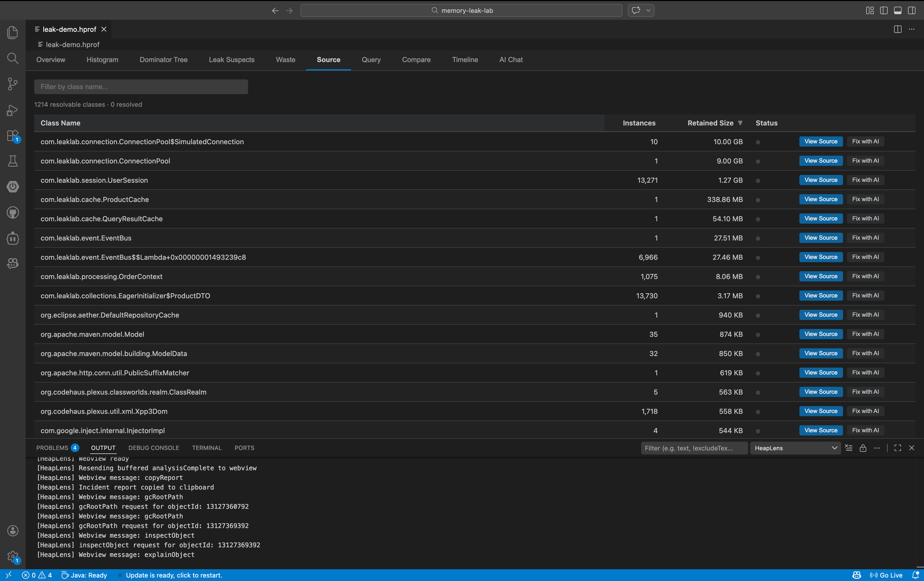Click Fix with AI for UserSession
This screenshot has height=581, width=924.
click(865, 180)
